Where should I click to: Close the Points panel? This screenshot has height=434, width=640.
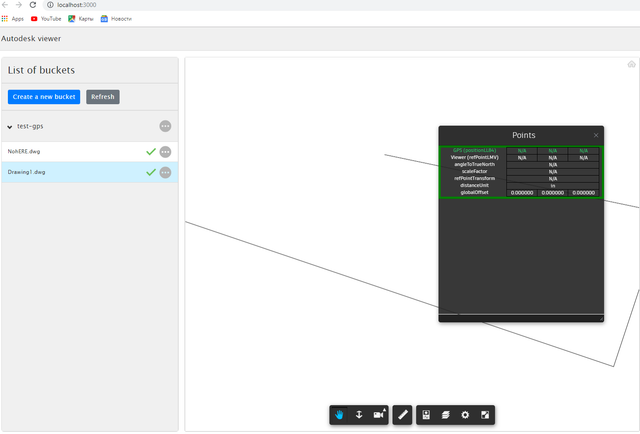(x=596, y=135)
